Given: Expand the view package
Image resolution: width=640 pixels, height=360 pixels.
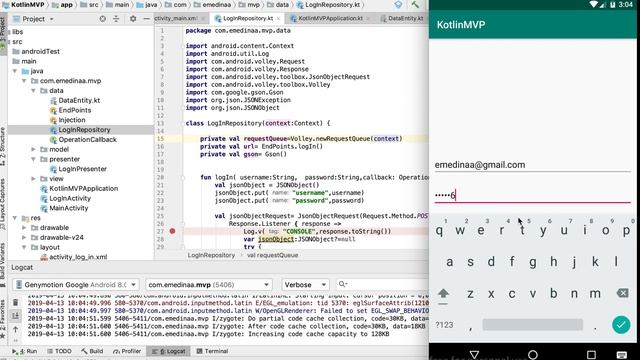Looking at the screenshot, I should point(33,179).
